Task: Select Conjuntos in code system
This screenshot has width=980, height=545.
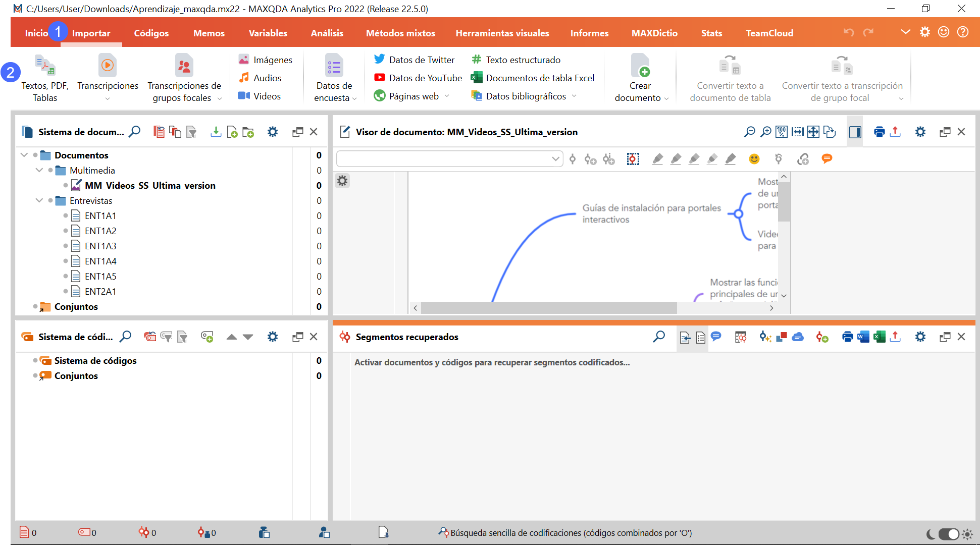Action: pos(76,375)
